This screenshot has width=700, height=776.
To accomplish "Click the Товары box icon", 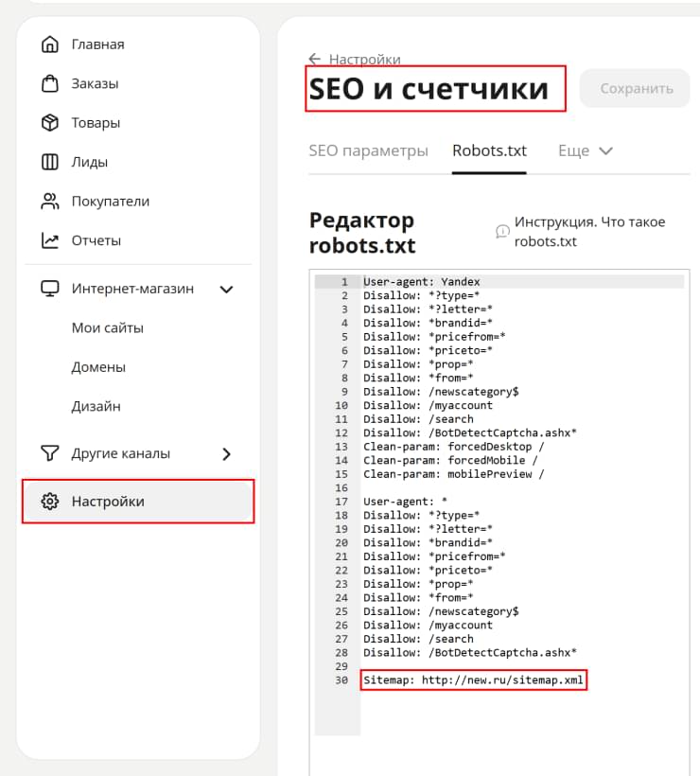I will coord(49,123).
